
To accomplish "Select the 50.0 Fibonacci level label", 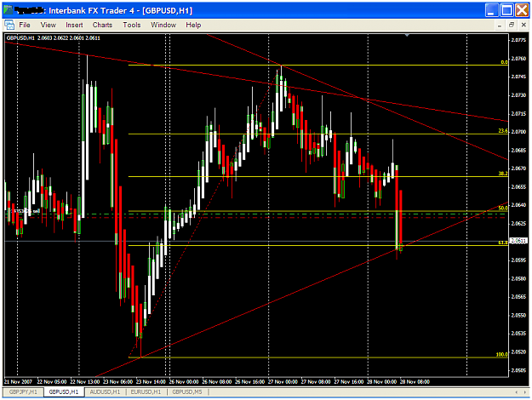I will (x=503, y=208).
